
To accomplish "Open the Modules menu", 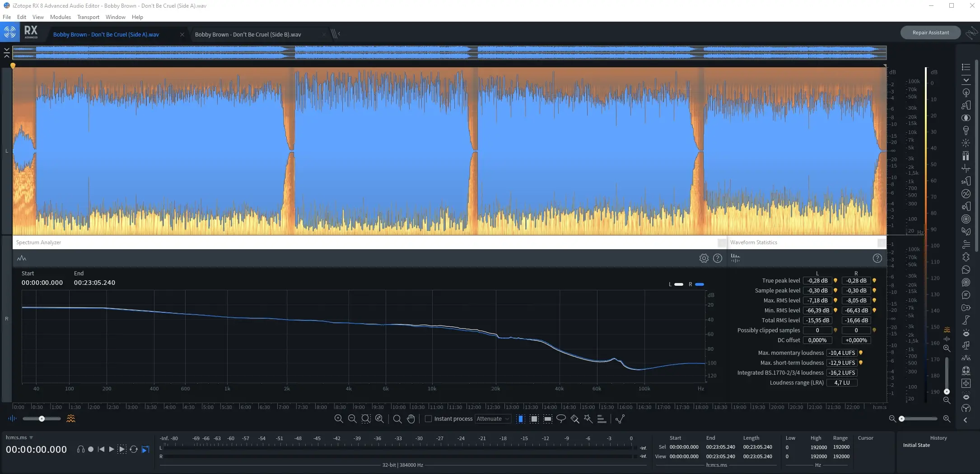I will pyautogui.click(x=61, y=17).
